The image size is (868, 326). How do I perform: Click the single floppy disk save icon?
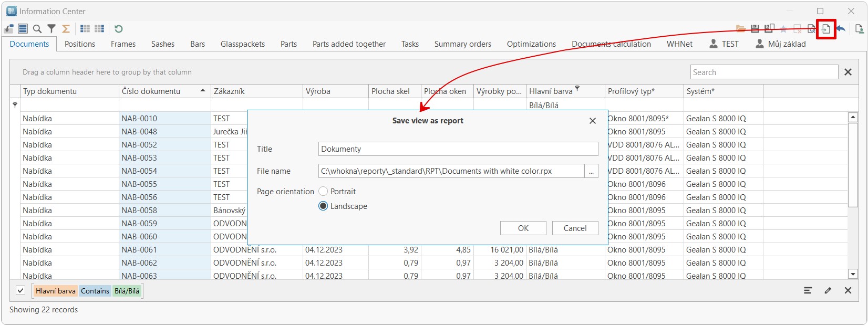coord(755,29)
